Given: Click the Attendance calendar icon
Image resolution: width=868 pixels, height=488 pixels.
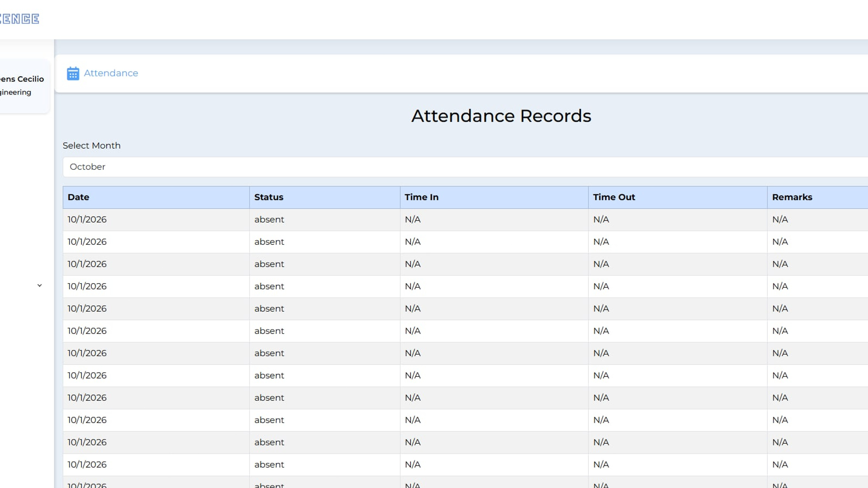Looking at the screenshot, I should tap(73, 73).
